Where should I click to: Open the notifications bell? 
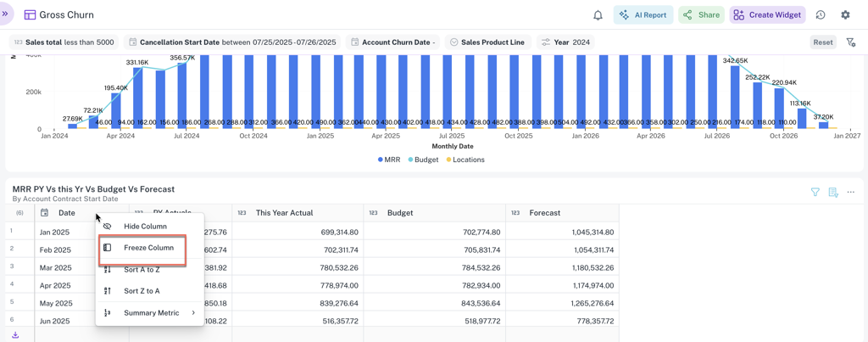click(x=598, y=15)
